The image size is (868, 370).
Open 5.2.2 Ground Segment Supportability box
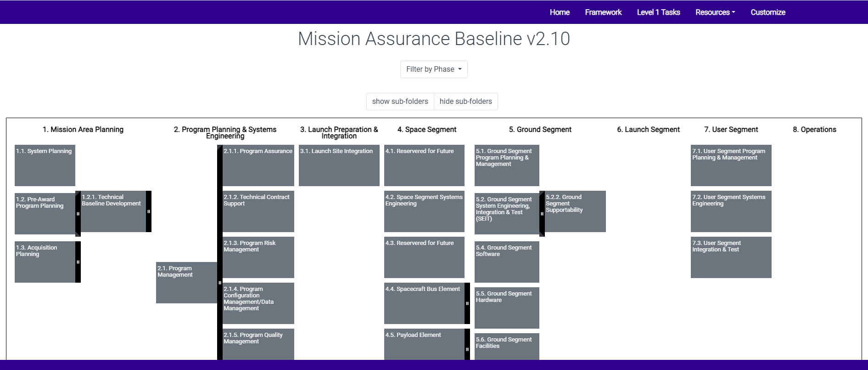575,211
